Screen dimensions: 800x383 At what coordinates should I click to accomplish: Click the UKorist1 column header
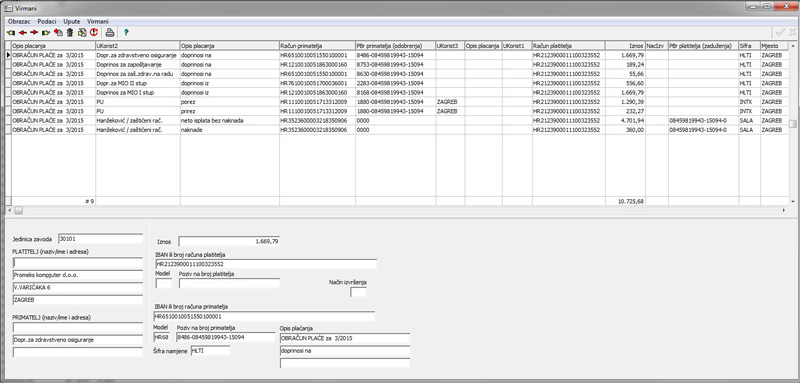[517, 46]
